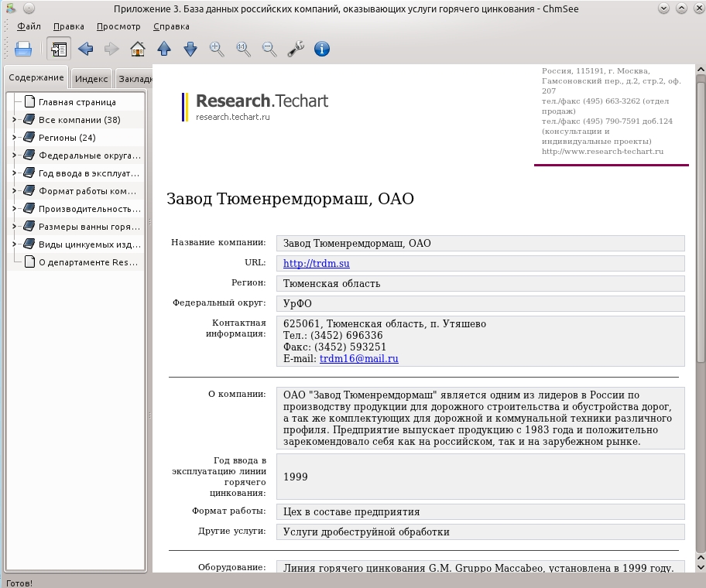Screen dimensions: 706x588
Task: Click the book icon beside Регионы
Action: pyautogui.click(x=29, y=137)
